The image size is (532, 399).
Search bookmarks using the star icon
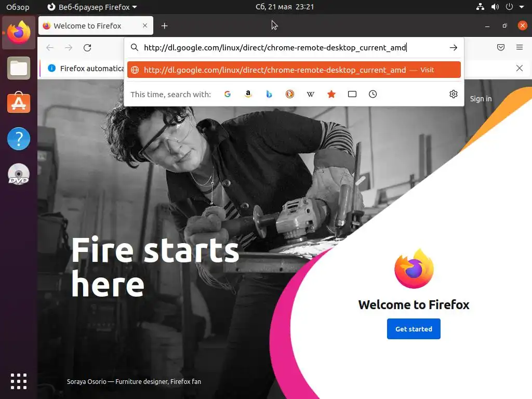pos(331,95)
